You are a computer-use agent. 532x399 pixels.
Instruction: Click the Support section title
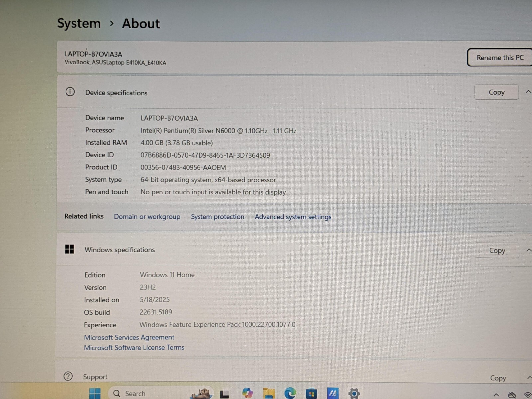(x=95, y=377)
